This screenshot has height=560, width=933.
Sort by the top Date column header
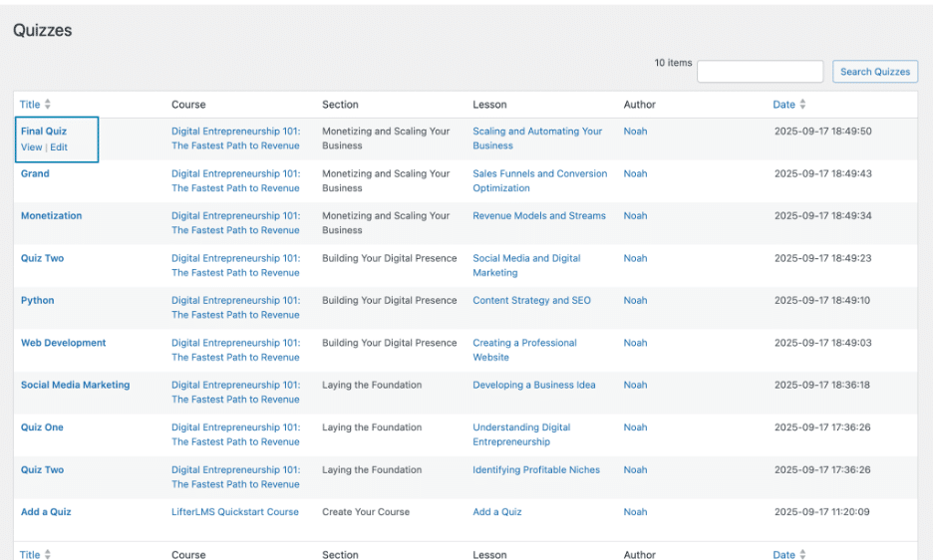[783, 105]
